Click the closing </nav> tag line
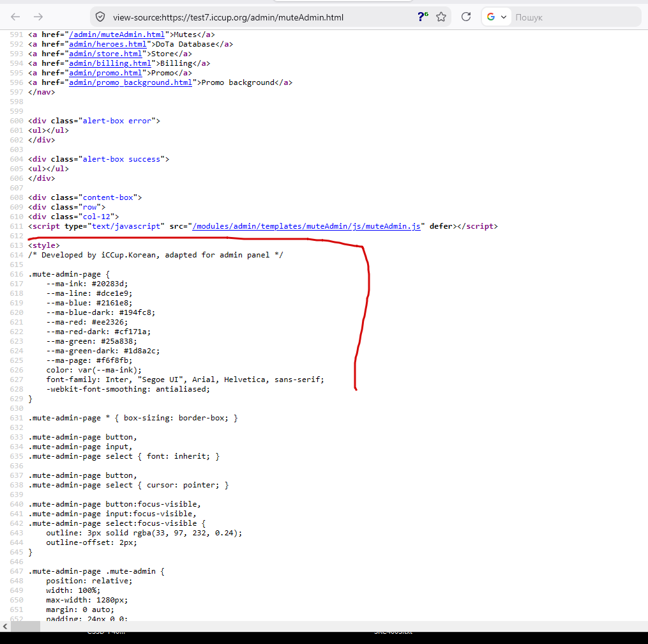648x644 pixels. click(x=41, y=92)
